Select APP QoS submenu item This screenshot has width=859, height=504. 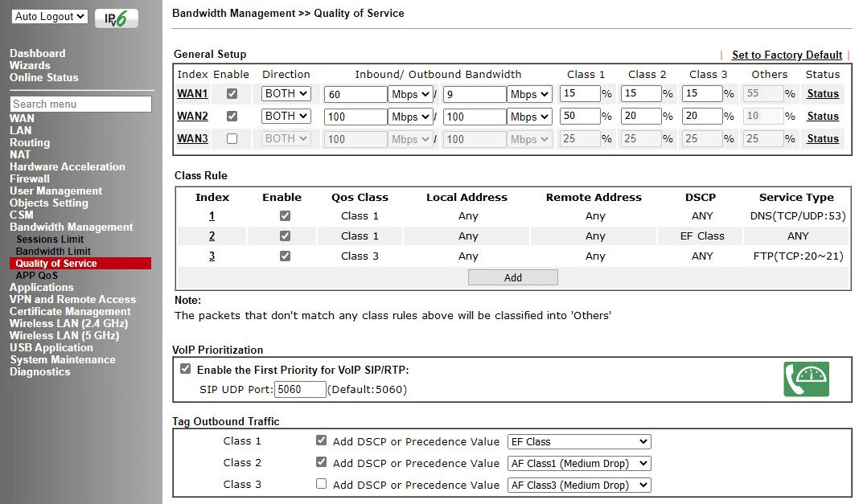pyautogui.click(x=37, y=275)
